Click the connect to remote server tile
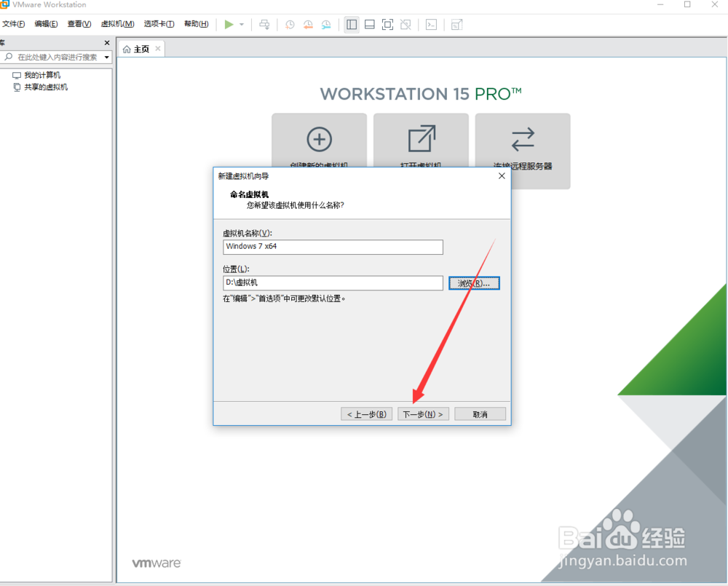The width and height of the screenshot is (728, 586). tap(523, 151)
